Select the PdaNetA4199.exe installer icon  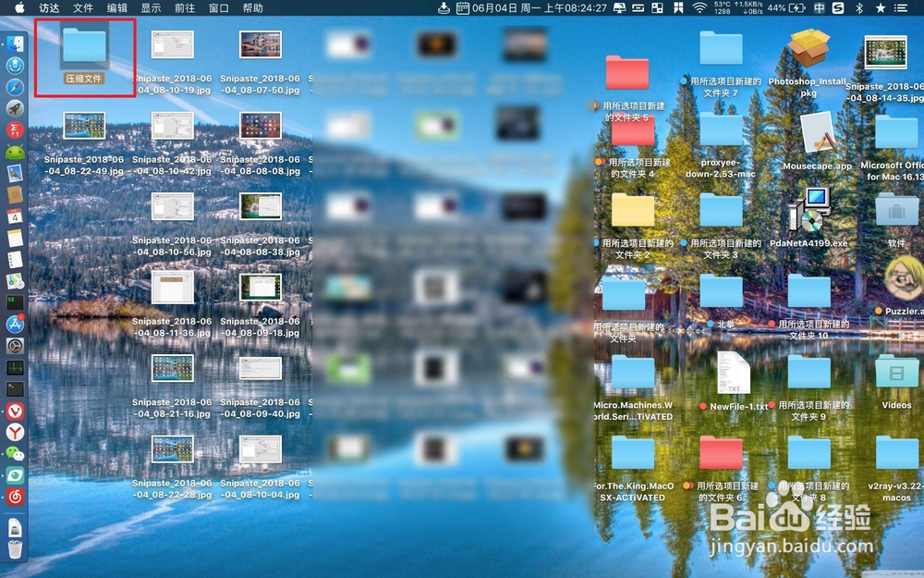(x=809, y=211)
